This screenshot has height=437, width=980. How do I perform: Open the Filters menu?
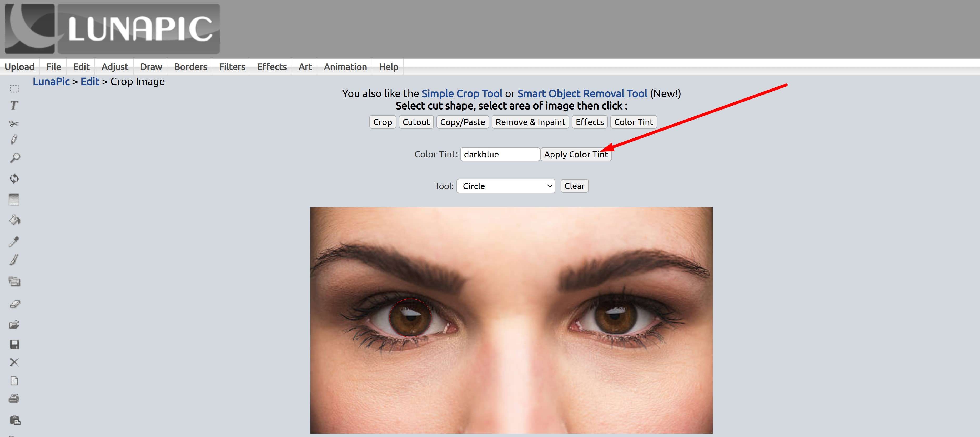point(232,67)
